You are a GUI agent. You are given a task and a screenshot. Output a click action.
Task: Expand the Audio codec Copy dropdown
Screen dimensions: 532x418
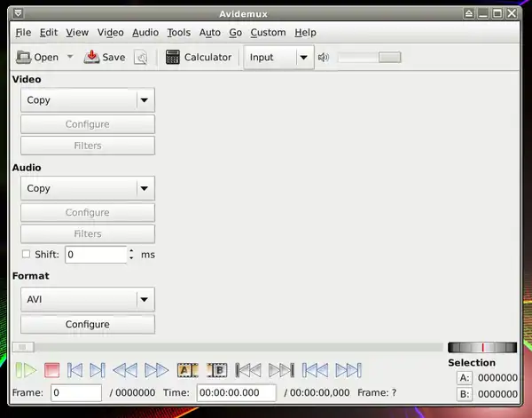point(145,188)
